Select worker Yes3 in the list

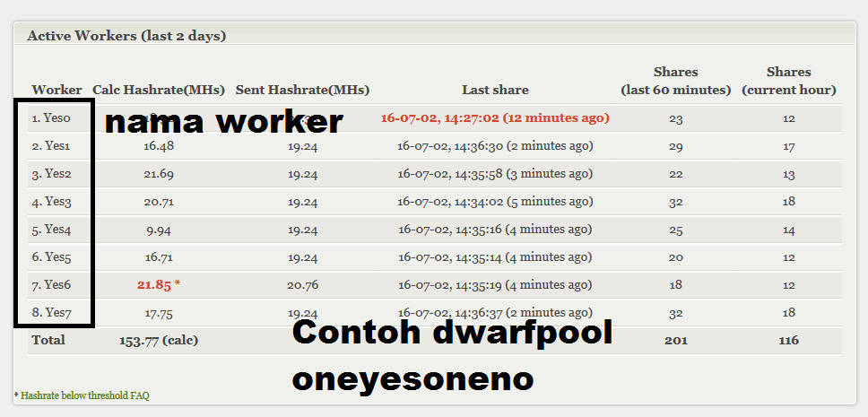point(51,201)
